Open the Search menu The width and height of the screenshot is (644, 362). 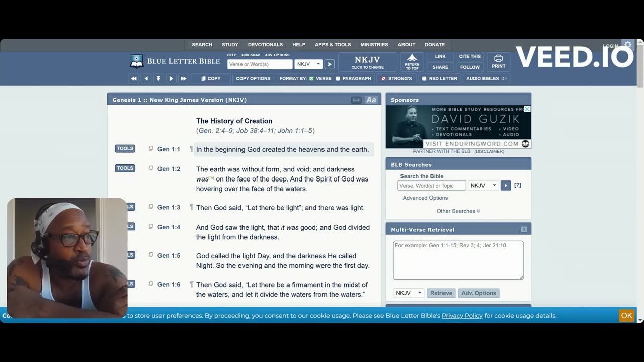pyautogui.click(x=202, y=45)
